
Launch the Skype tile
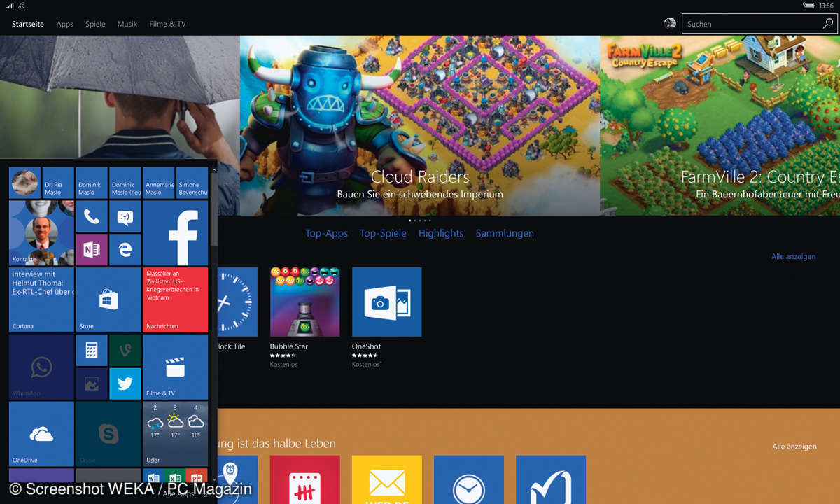(x=108, y=434)
